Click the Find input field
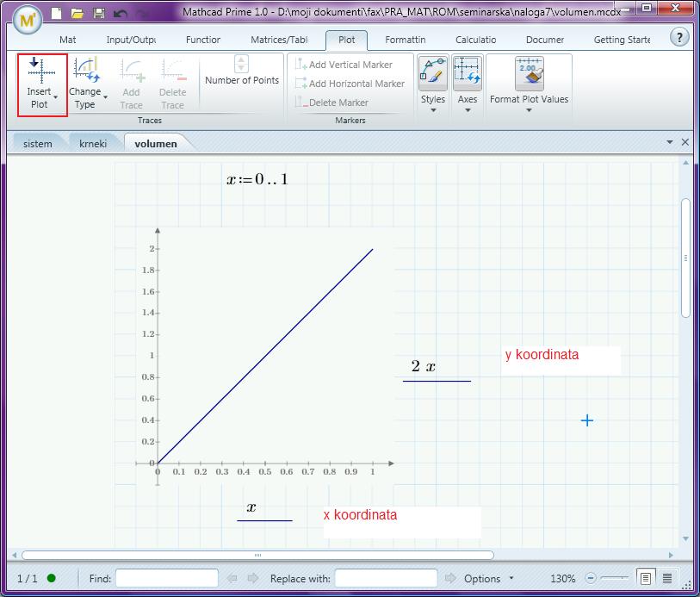This screenshot has width=700, height=597. 167,578
